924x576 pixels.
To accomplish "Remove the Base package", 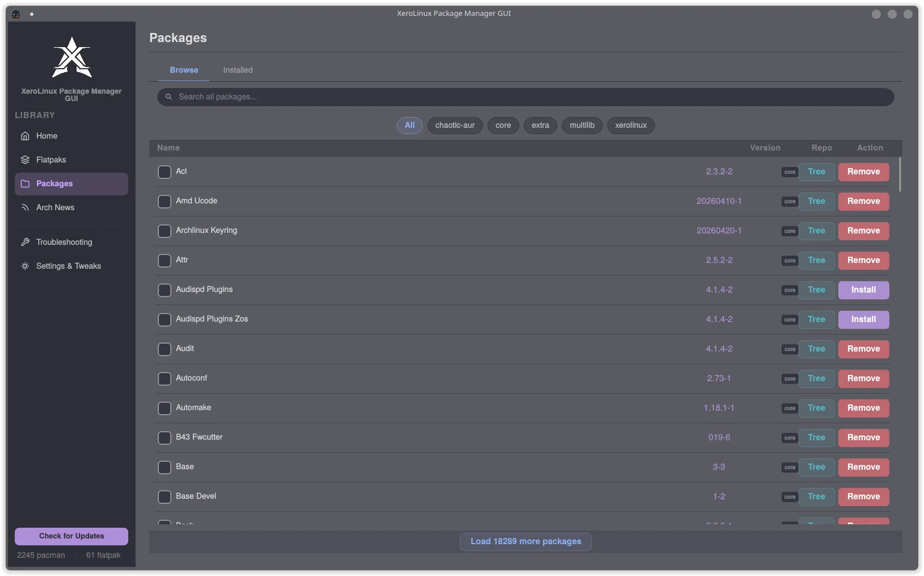I will tap(863, 467).
